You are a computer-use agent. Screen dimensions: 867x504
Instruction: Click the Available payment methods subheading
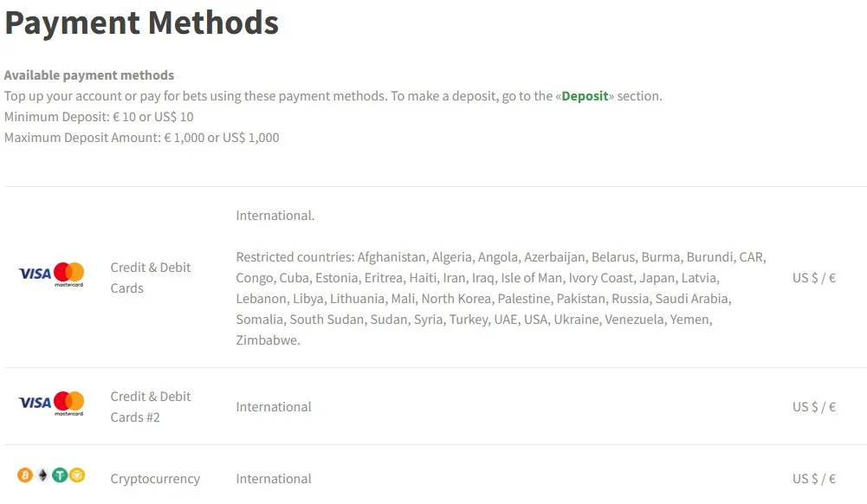[89, 75]
